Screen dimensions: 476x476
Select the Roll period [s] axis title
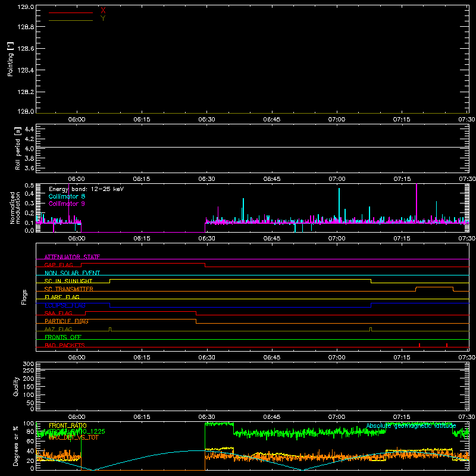[18, 148]
